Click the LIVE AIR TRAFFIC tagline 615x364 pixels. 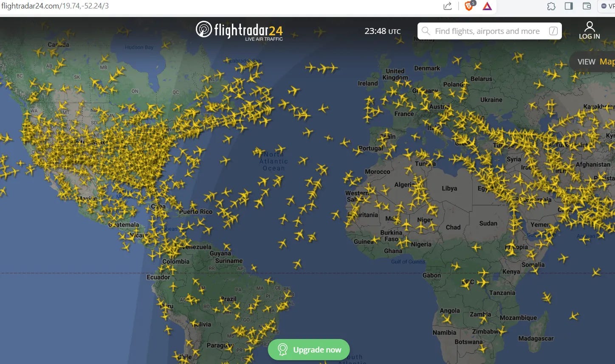pos(264,39)
